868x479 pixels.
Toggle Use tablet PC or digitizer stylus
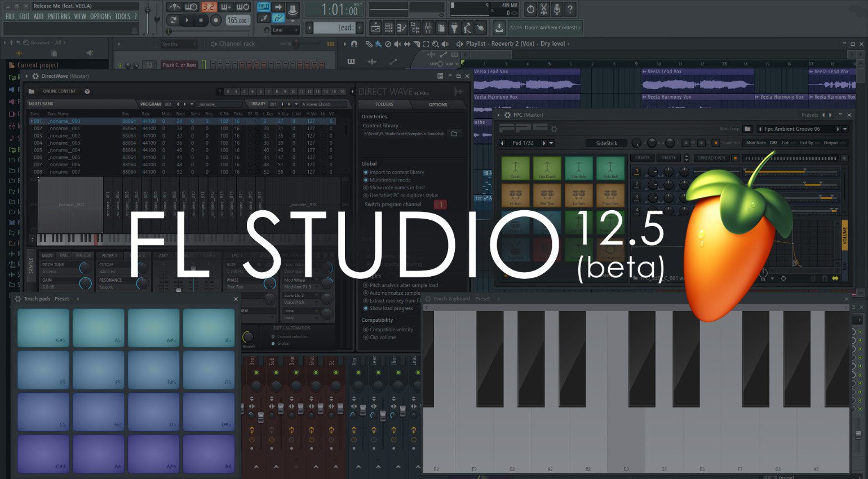coord(400,196)
